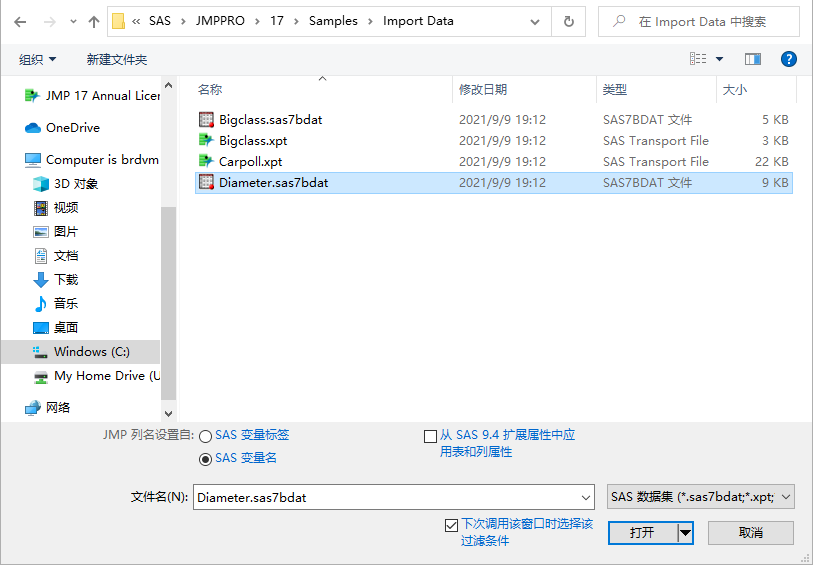
Task: Expand the address bar history dropdown
Action: pyautogui.click(x=535, y=22)
